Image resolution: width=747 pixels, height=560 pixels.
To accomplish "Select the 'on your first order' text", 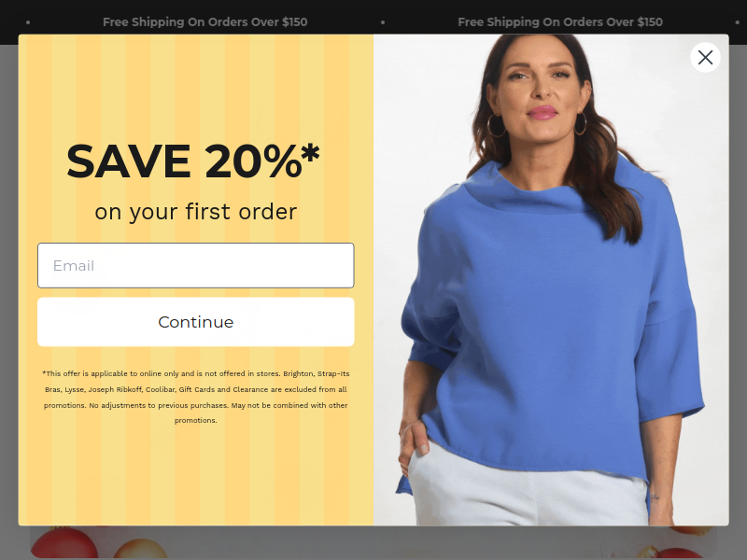I will pyautogui.click(x=196, y=212).
